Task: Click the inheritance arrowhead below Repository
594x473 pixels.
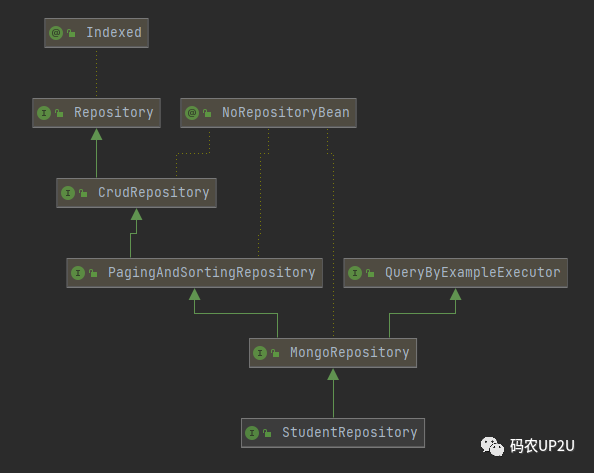Action: [97, 134]
